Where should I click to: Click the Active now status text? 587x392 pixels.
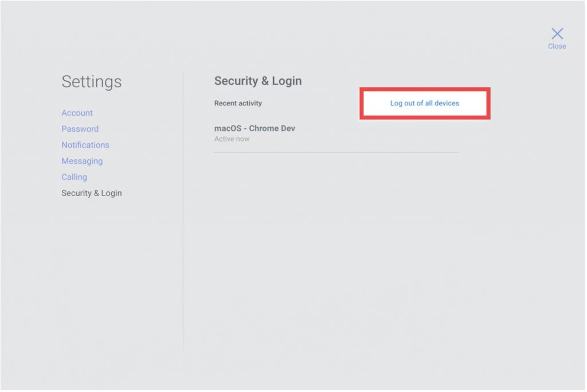pyautogui.click(x=232, y=139)
